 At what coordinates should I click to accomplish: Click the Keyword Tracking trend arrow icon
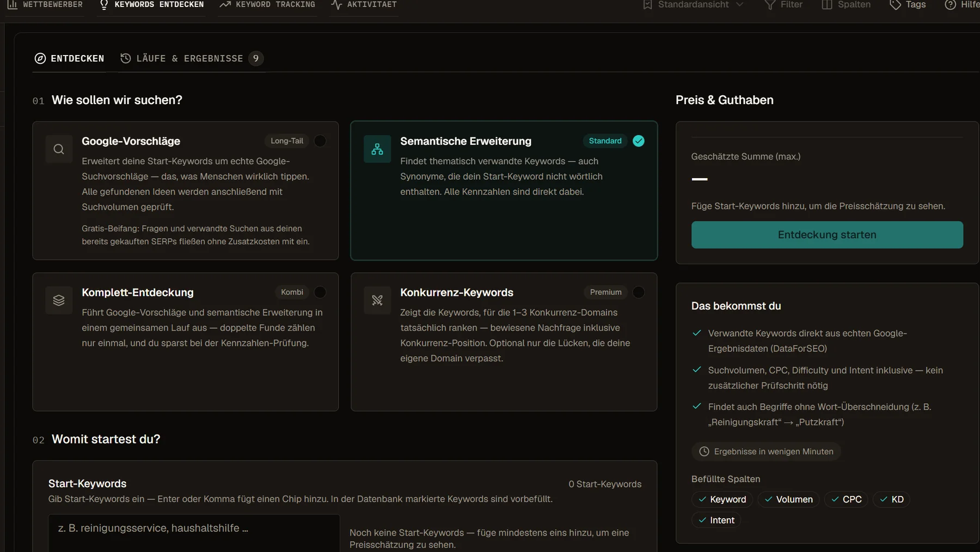[x=225, y=4]
